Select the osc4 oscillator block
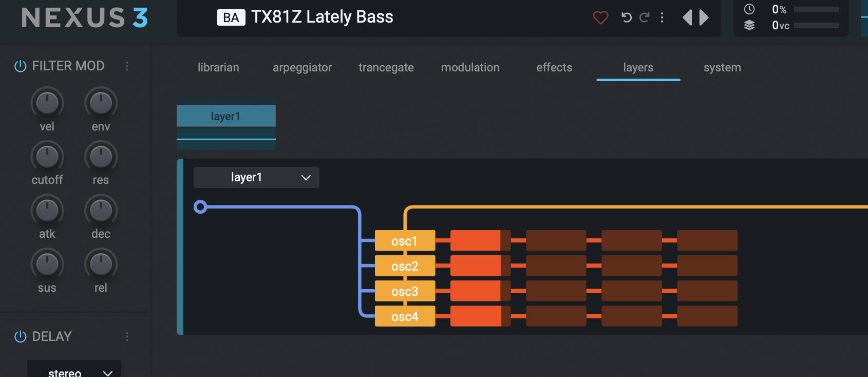Screen dimensions: 868x377 405,316
